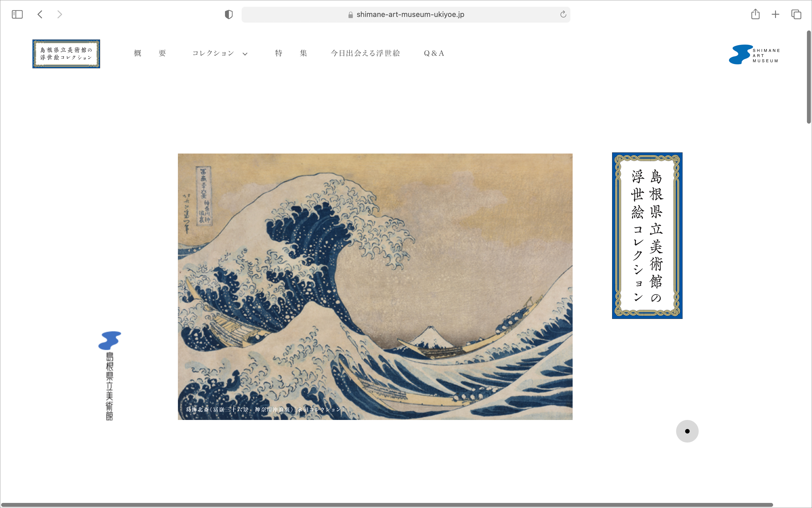Image resolution: width=812 pixels, height=508 pixels.
Task: Open a new tab with plus icon
Action: pyautogui.click(x=775, y=14)
